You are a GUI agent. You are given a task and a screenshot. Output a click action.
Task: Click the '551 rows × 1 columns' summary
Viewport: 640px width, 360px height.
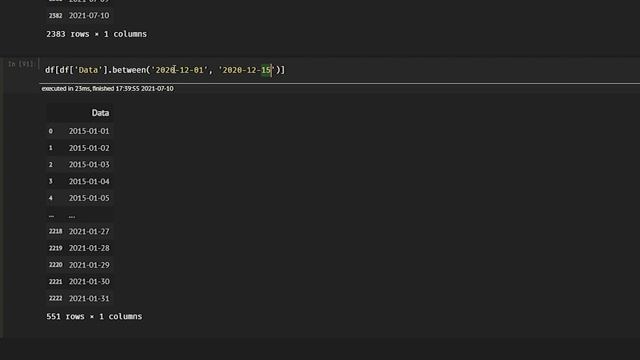tap(94, 316)
